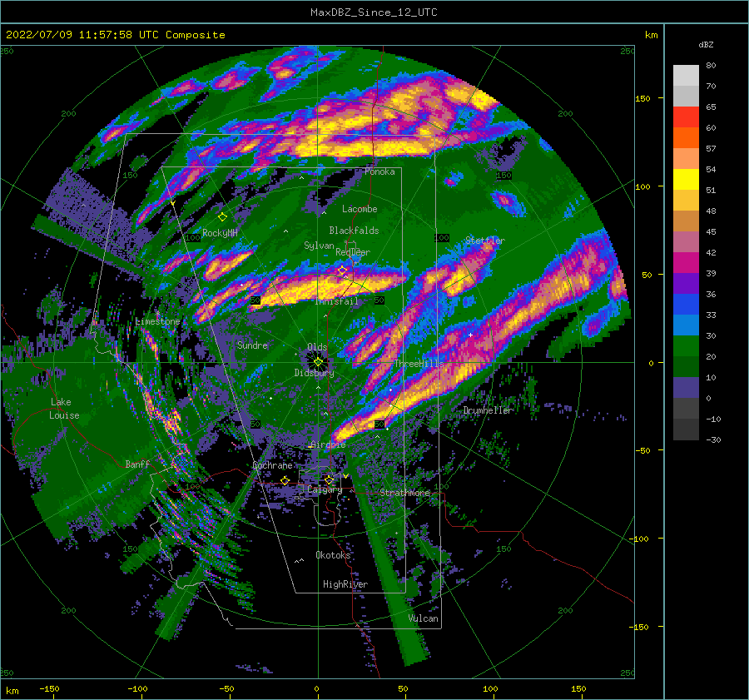Click the Ponoka city label
The height and width of the screenshot is (700, 749).
[x=379, y=171]
